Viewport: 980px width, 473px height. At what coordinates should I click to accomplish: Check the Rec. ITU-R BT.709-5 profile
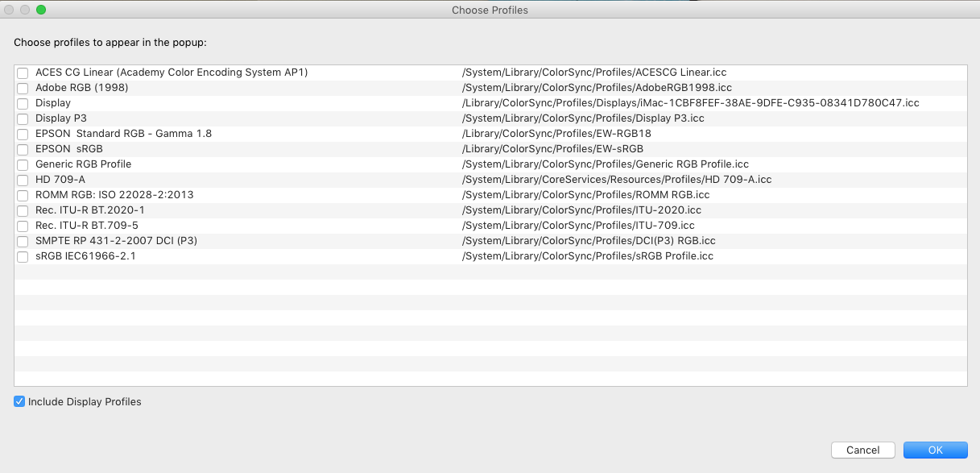(x=23, y=226)
